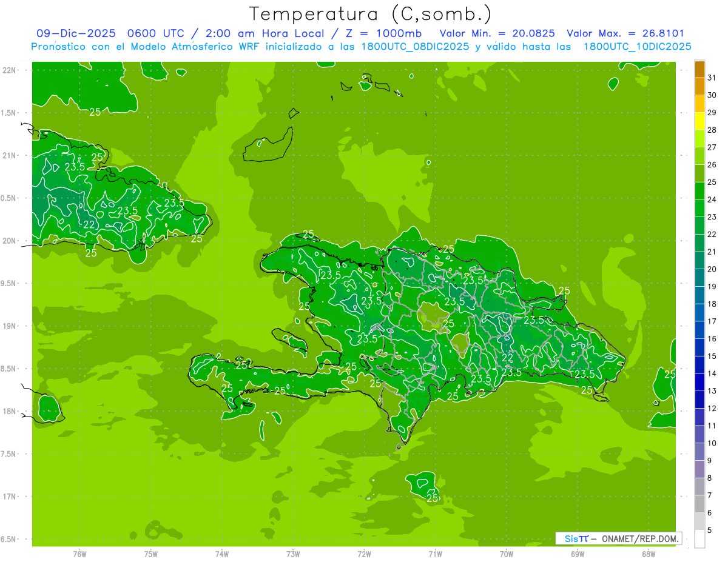Screen dimensions: 728x562
Task: Click the legend swatch between 30 and 31
Action: point(699,87)
